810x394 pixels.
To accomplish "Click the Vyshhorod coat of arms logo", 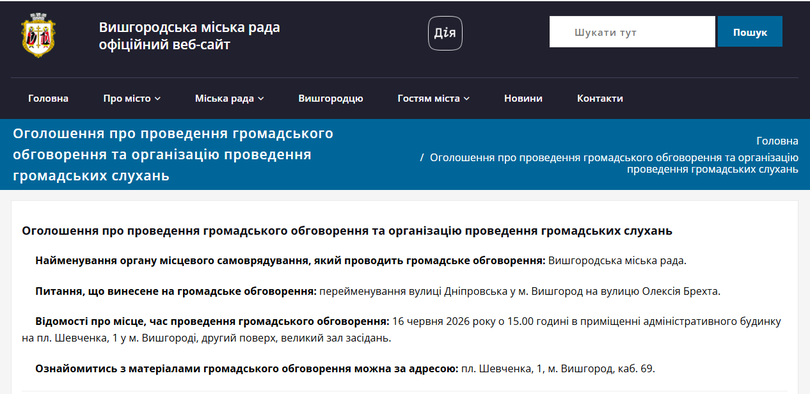I will tap(38, 35).
